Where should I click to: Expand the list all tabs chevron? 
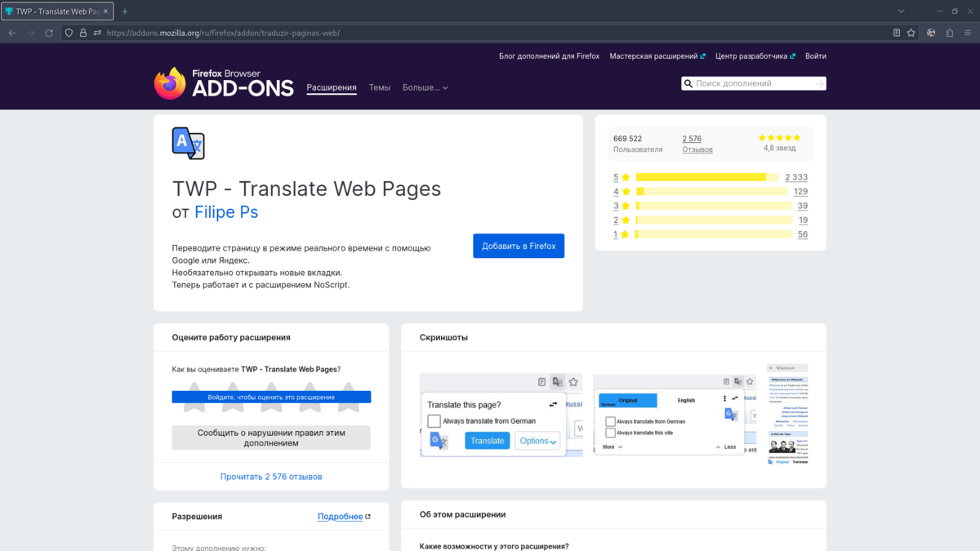[902, 11]
